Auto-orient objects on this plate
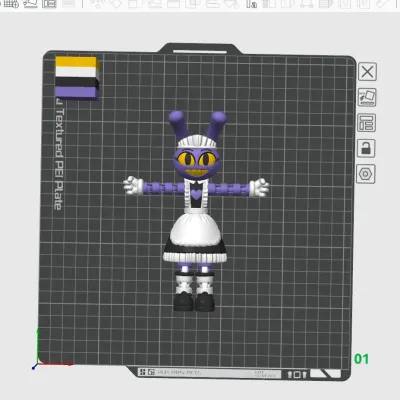Screen dimensions: 400x400 tap(367, 97)
